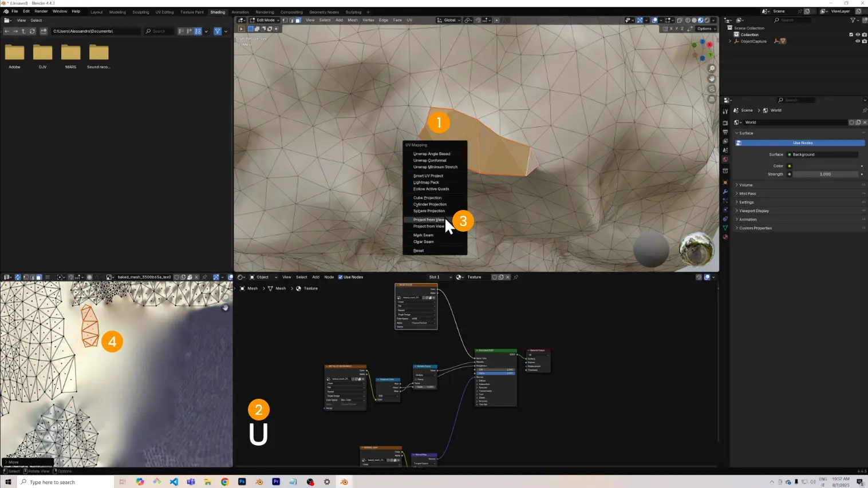Expand the Volume panel in World properties
Viewport: 868px width, 488px height.
[745, 185]
